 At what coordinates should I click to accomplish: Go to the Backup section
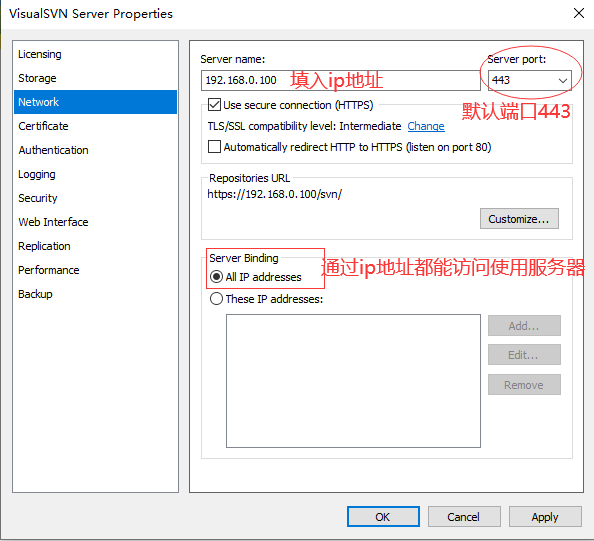pyautogui.click(x=95, y=294)
